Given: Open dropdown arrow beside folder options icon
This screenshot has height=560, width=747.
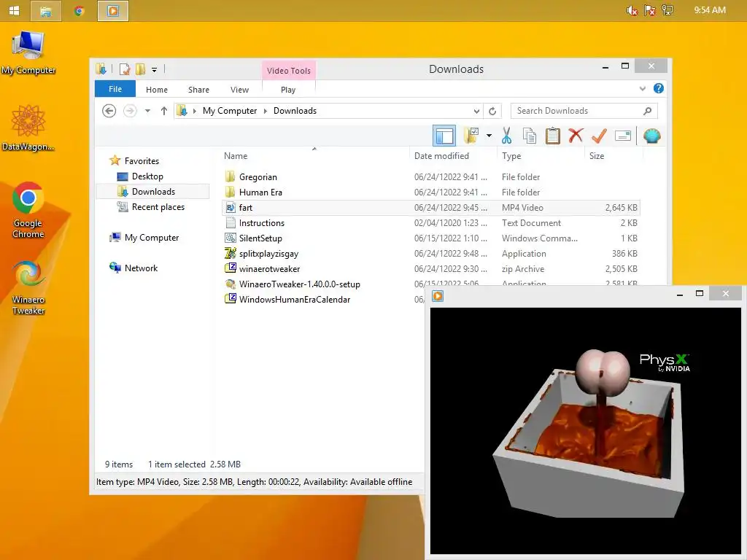Looking at the screenshot, I should pos(489,136).
